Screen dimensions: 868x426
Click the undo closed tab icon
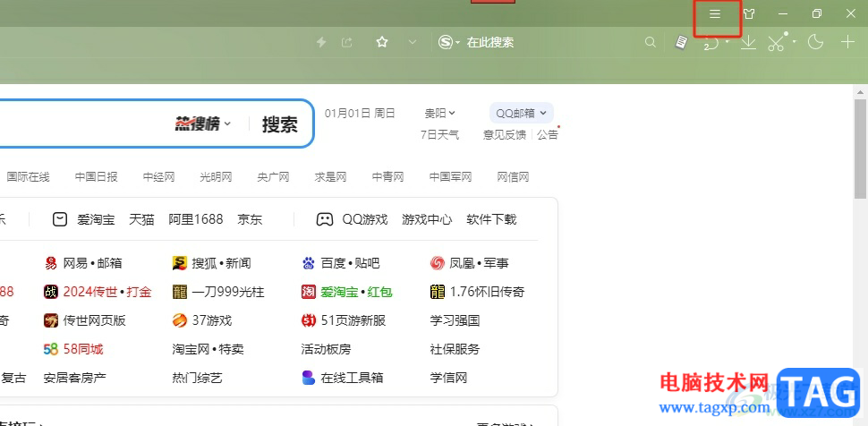tap(711, 43)
